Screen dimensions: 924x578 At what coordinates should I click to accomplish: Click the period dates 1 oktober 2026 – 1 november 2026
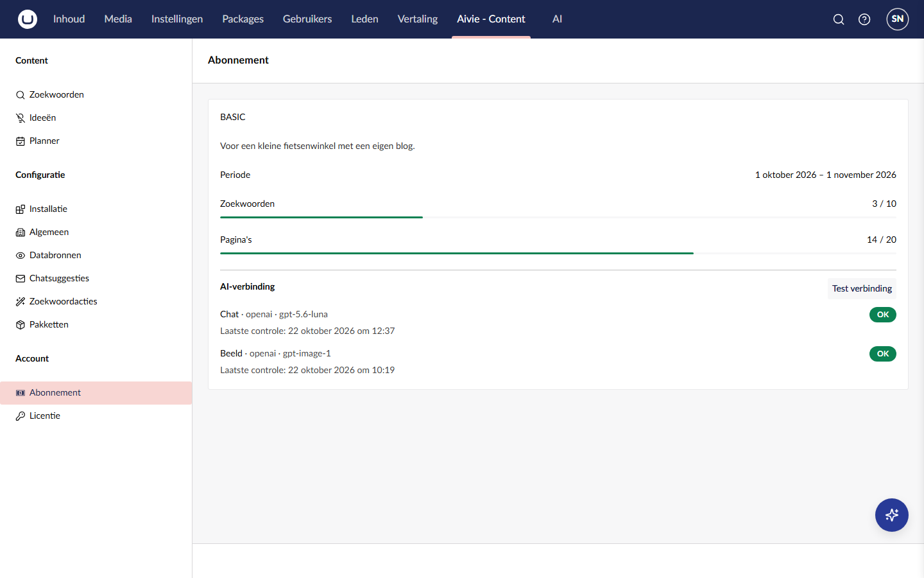point(826,175)
